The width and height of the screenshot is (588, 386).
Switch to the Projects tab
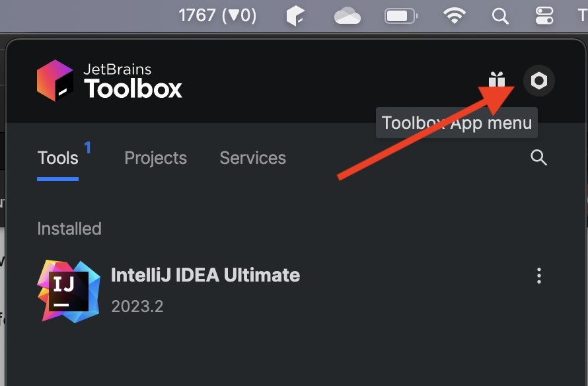155,157
